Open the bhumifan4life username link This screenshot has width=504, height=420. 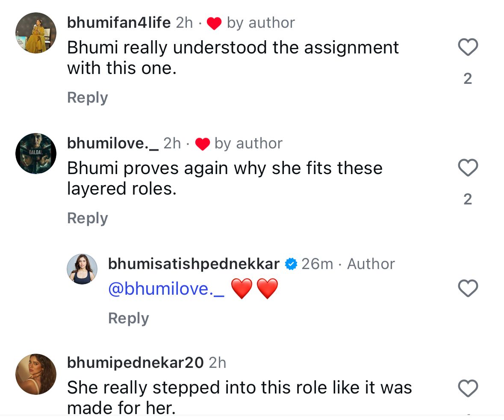coord(119,23)
